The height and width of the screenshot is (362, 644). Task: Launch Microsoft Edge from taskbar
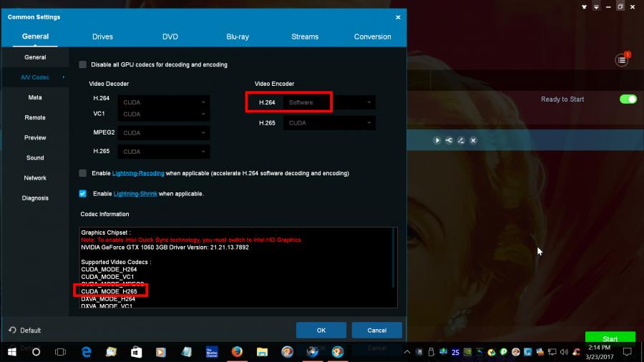pos(87,352)
